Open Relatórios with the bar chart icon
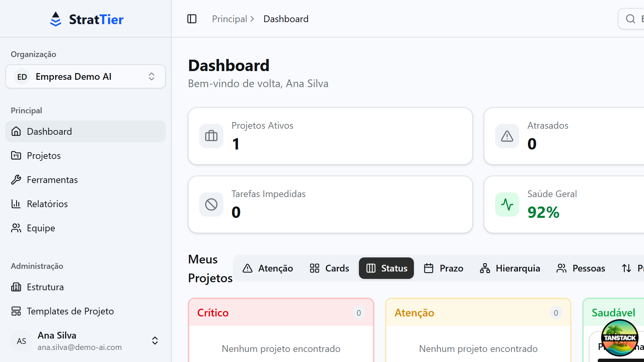The image size is (644, 362). click(16, 203)
